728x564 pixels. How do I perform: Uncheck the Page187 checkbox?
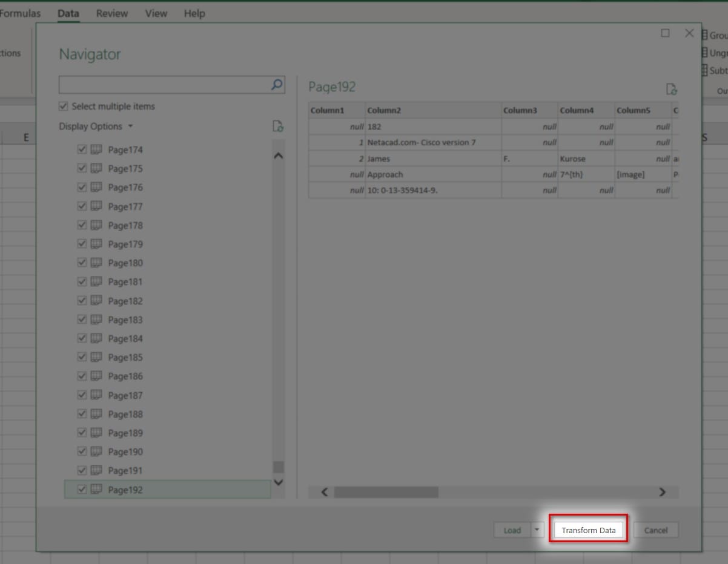pos(82,395)
